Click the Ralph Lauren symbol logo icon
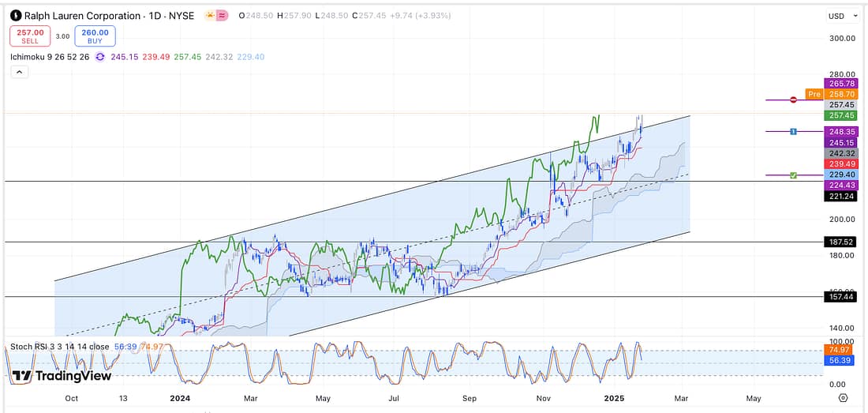Screen dimensions: 868x413 click(x=16, y=16)
